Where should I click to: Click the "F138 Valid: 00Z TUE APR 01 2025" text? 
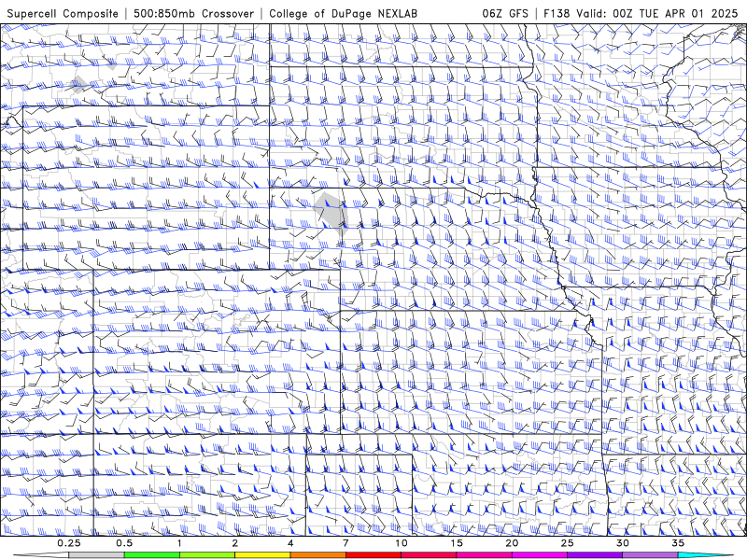tap(641, 13)
